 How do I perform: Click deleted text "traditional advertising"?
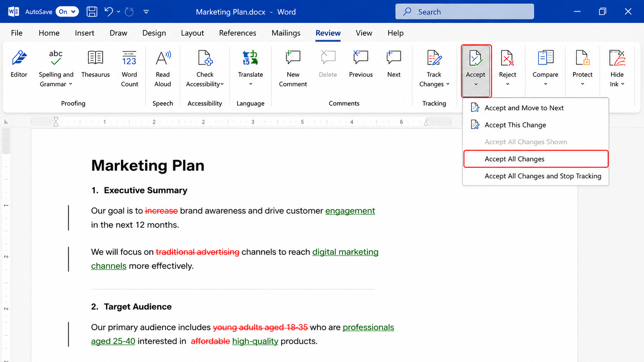coord(198,252)
